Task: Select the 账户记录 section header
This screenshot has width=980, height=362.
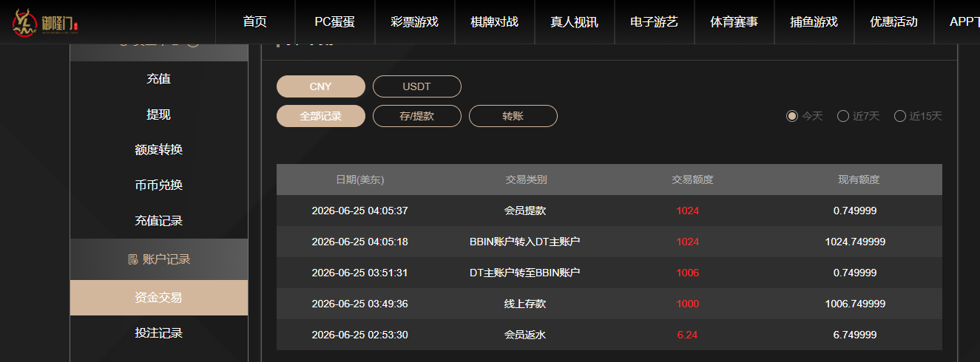Action: (159, 259)
